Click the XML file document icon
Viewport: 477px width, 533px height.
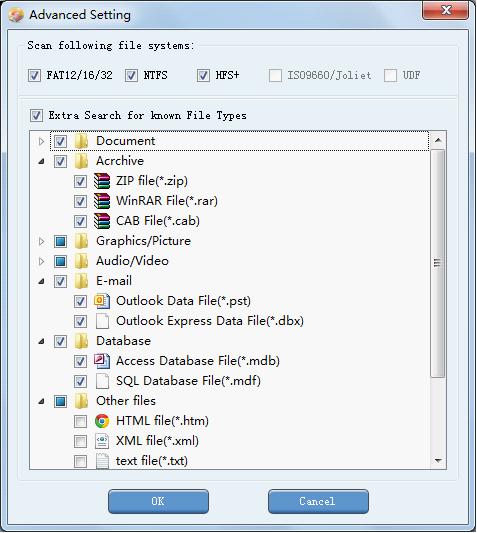click(102, 441)
